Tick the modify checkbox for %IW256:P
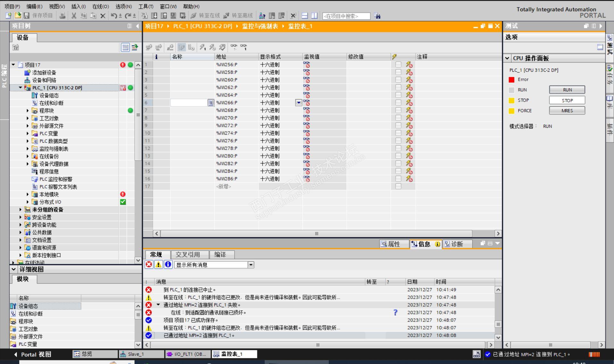Image resolution: width=614 pixels, height=364 pixels. click(x=398, y=64)
